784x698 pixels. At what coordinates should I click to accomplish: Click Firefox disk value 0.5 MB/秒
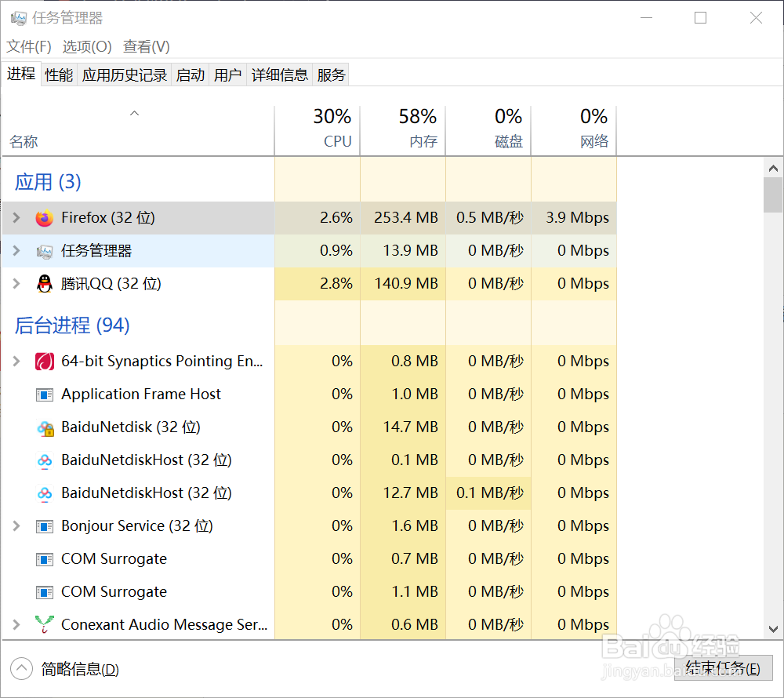tap(490, 217)
